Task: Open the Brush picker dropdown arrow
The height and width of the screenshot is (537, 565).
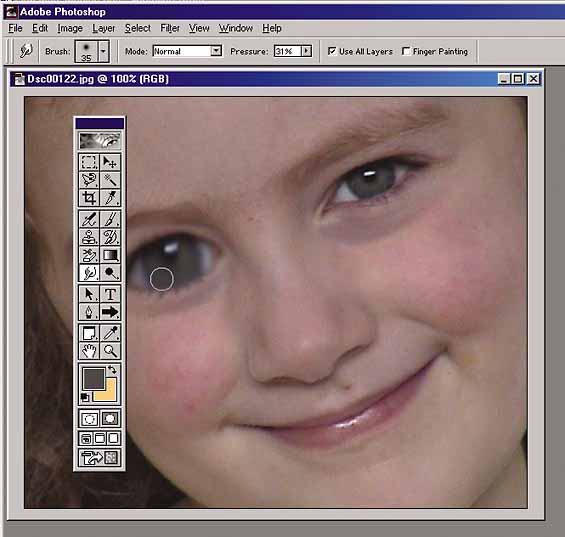Action: 103,51
